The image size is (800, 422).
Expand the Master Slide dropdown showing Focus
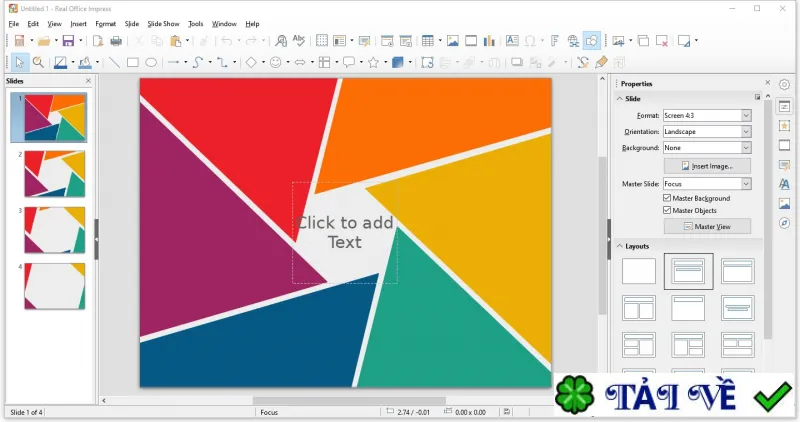(x=707, y=184)
